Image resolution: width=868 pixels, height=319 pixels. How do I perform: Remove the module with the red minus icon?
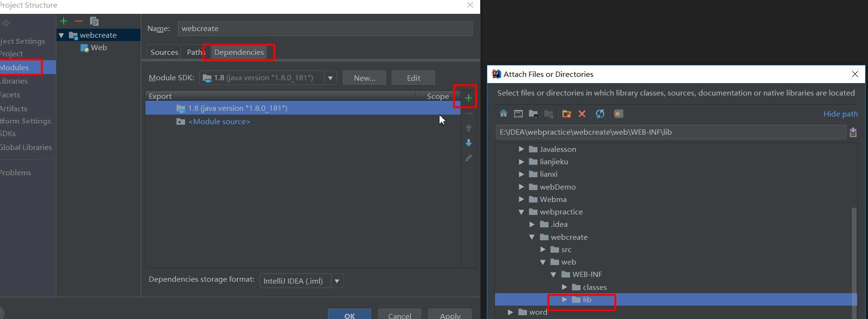point(79,21)
